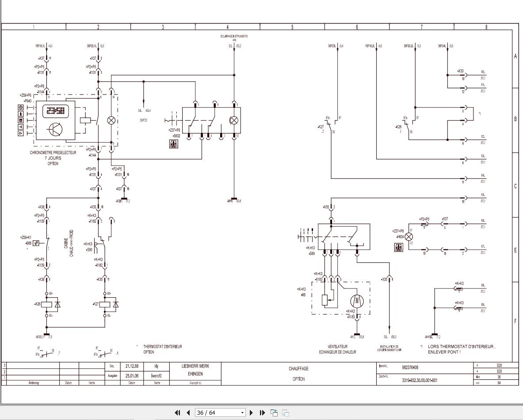Click the K26 relay coil
The height and width of the screenshot is (420, 523).
(46, 304)
